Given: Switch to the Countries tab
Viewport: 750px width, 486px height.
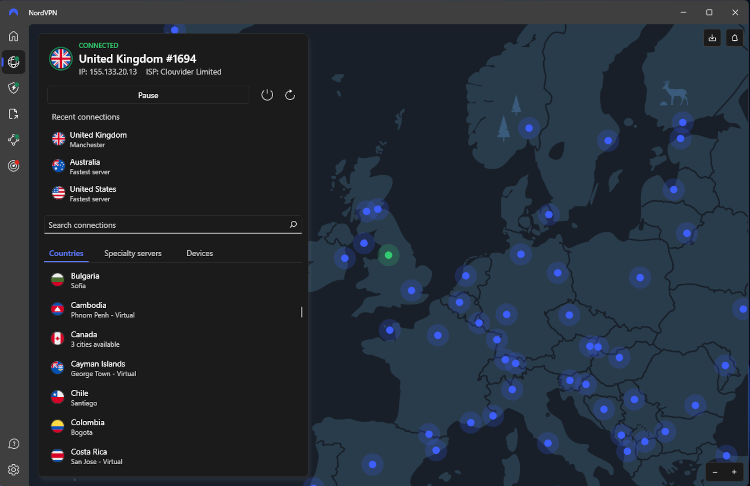Looking at the screenshot, I should pos(66,253).
